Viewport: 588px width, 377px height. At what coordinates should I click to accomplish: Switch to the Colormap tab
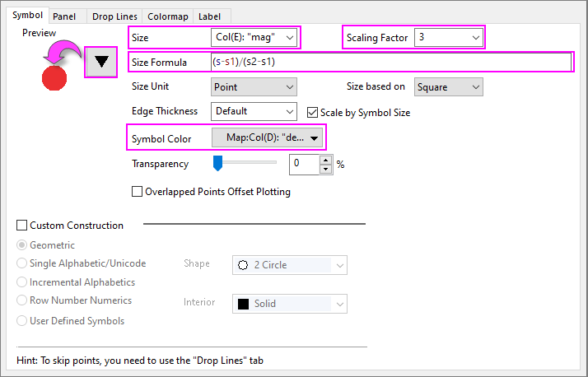pos(167,16)
